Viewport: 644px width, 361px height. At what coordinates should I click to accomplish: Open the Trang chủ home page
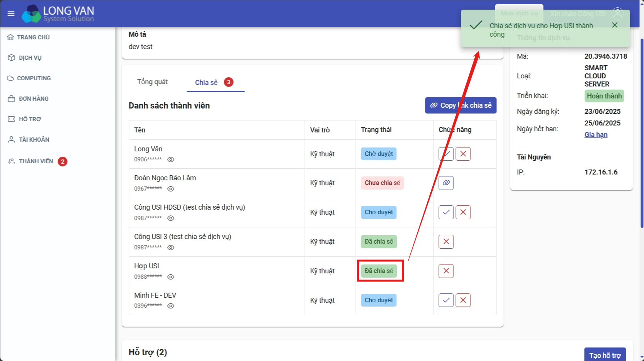[29, 37]
